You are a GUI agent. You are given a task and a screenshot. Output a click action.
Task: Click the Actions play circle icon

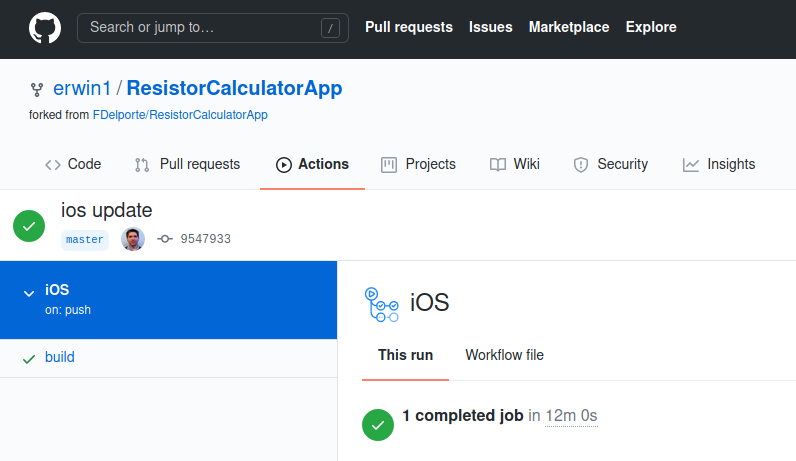coord(284,164)
